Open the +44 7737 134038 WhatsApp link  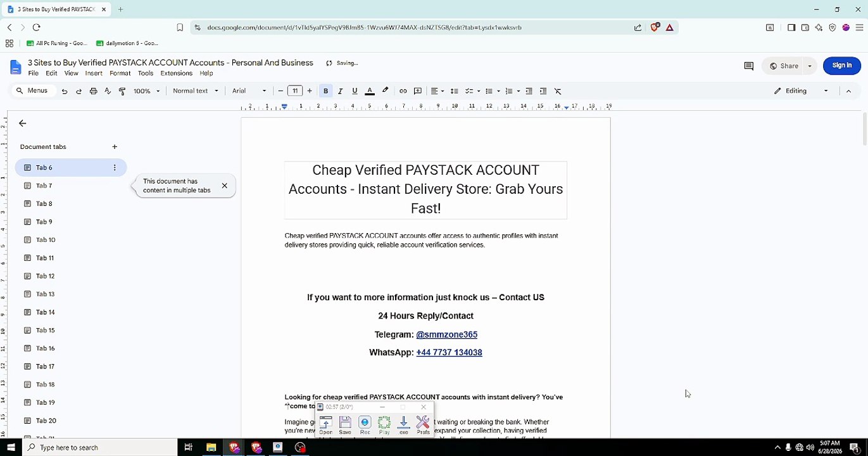tap(449, 353)
